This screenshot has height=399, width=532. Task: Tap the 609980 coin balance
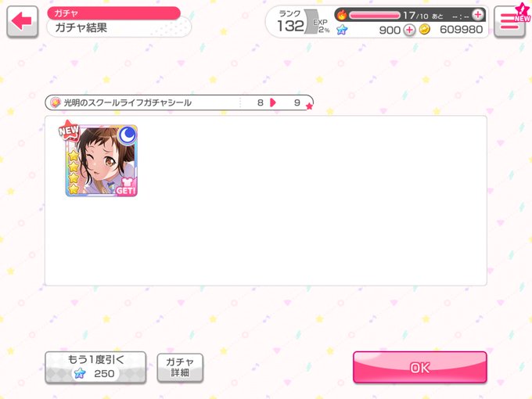pyautogui.click(x=461, y=30)
